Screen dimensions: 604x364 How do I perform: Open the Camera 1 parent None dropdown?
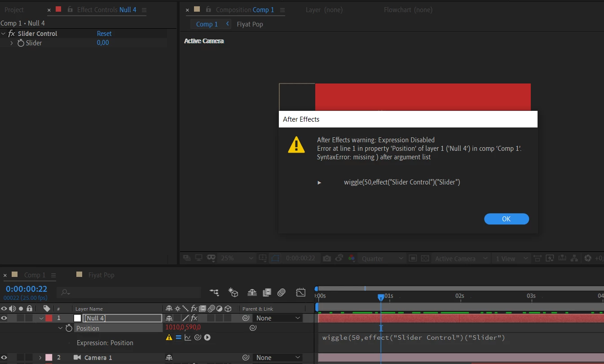[x=278, y=358]
